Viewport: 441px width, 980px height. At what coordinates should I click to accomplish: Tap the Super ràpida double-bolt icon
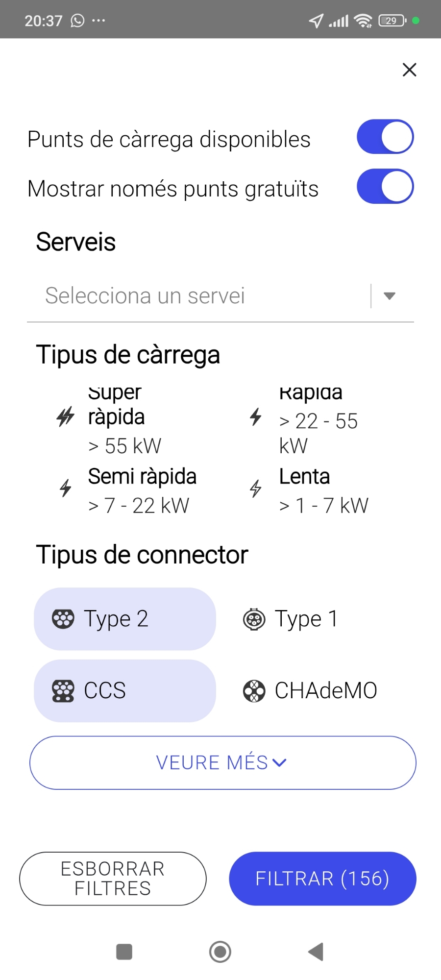click(x=65, y=417)
